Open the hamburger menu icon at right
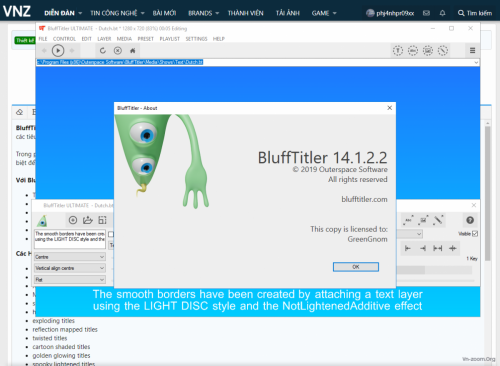The width and height of the screenshot is (500, 366). [472, 51]
